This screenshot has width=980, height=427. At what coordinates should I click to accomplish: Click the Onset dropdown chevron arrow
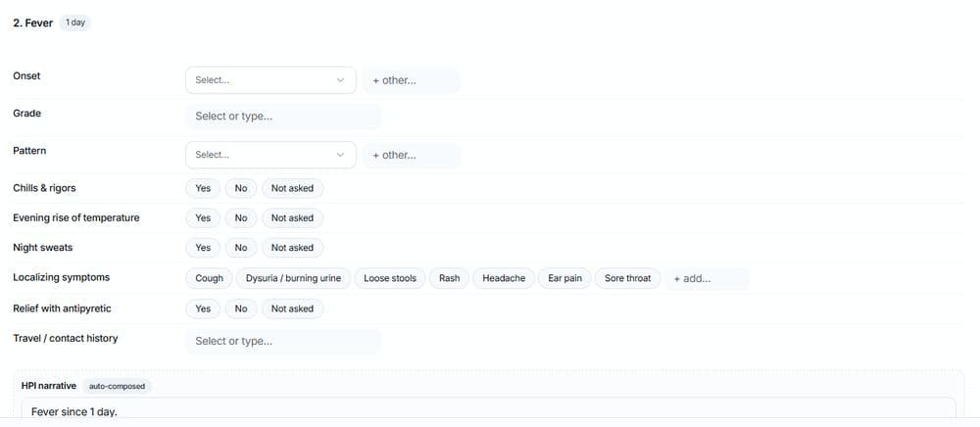point(341,80)
